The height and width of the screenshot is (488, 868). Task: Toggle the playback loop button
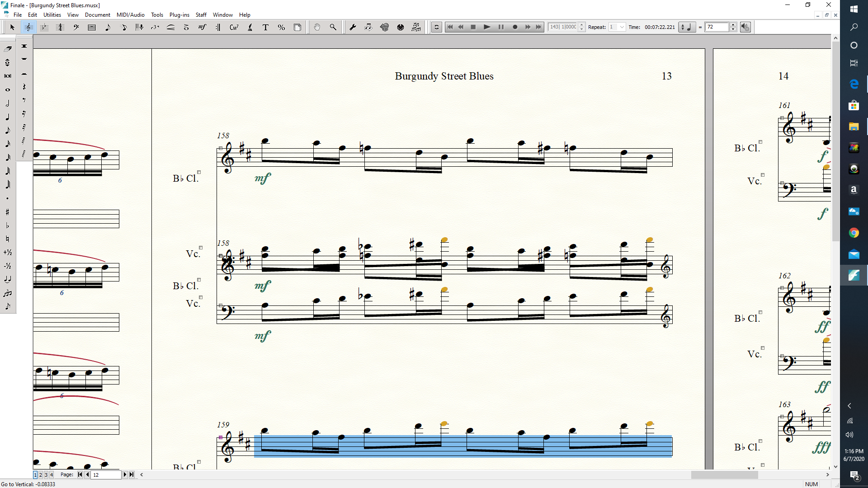[437, 27]
